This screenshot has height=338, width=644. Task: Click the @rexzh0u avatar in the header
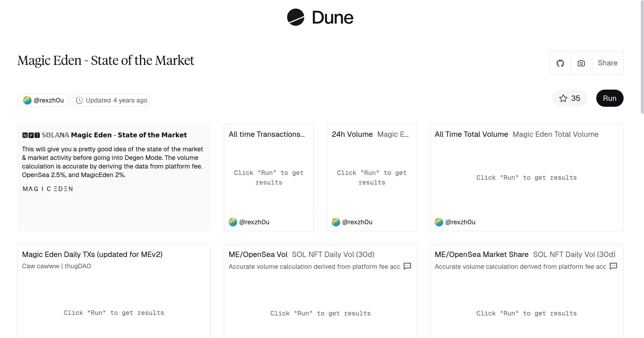pos(27,100)
